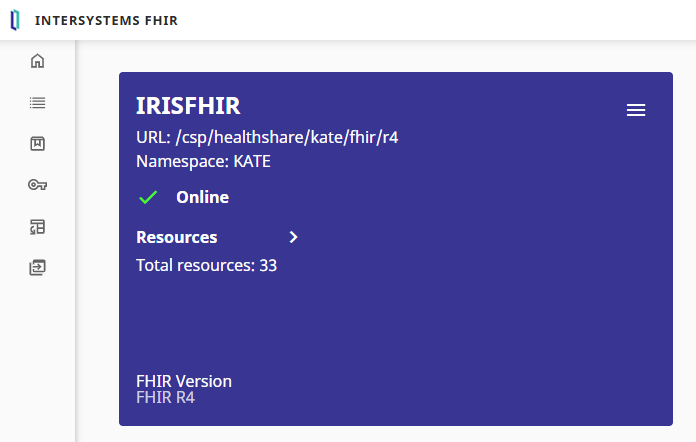Open the IRISFHIR card hamburger menu

pyautogui.click(x=636, y=110)
